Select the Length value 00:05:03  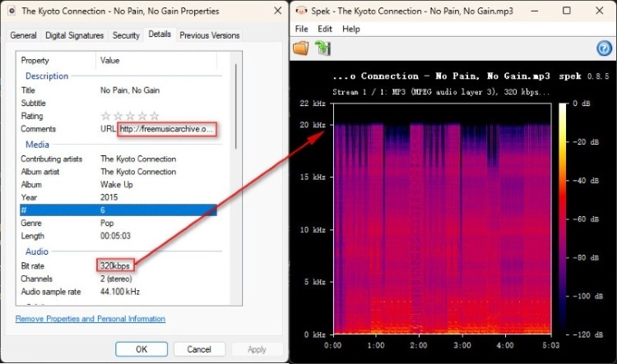[115, 236]
